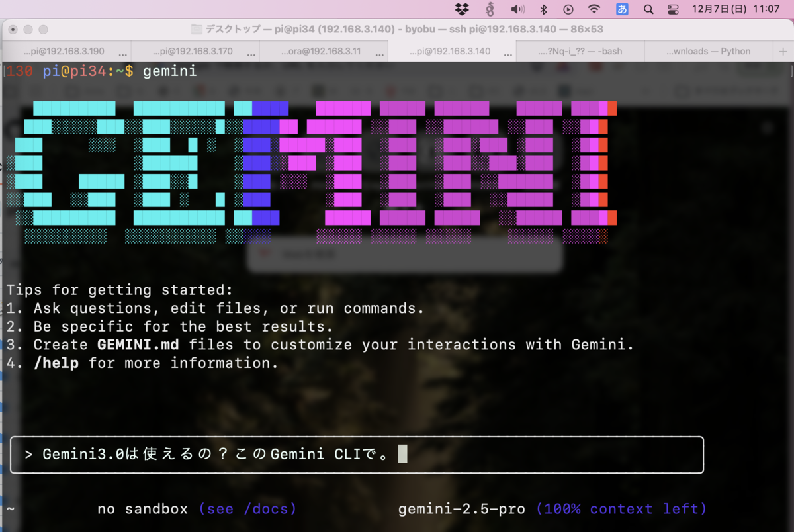Click the '(see /docs)' text
The height and width of the screenshot is (532, 794).
247,509
